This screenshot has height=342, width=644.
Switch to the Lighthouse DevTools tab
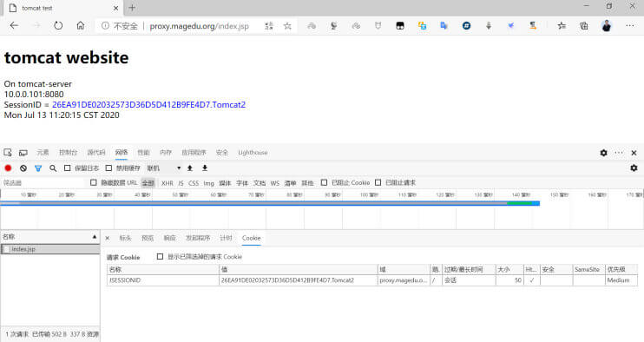coord(253,153)
